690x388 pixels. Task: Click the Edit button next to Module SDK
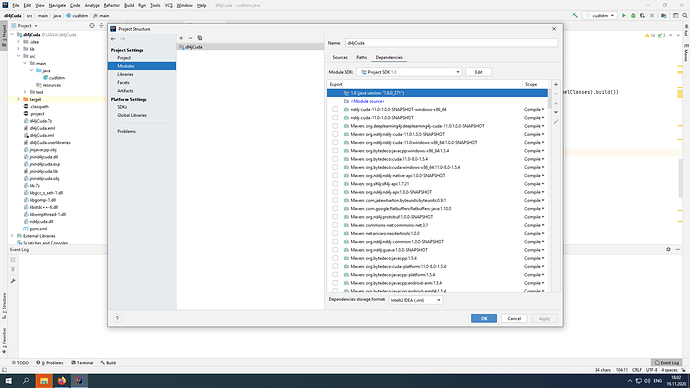point(478,72)
